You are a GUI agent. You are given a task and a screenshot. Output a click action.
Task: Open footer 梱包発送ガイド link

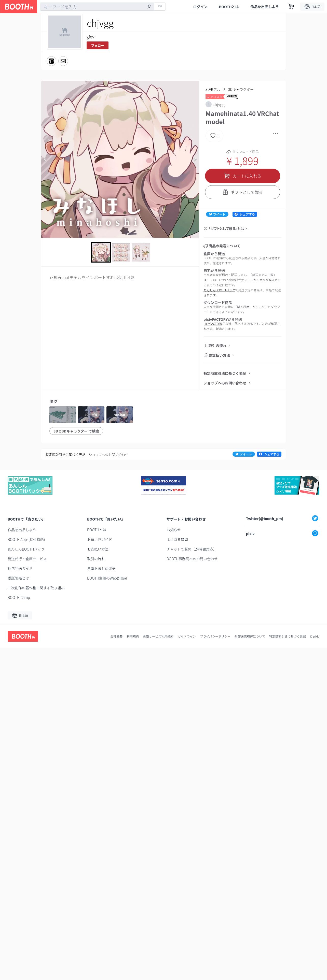click(20, 568)
